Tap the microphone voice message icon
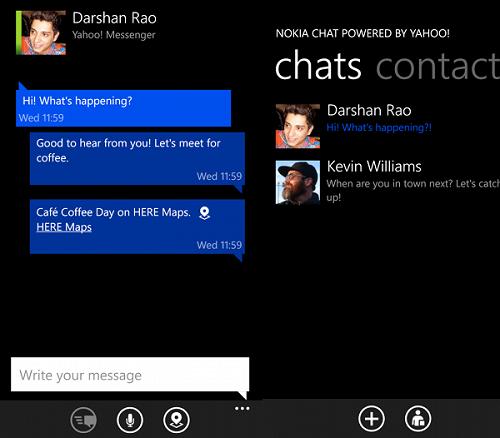The image size is (500, 438). point(130,420)
